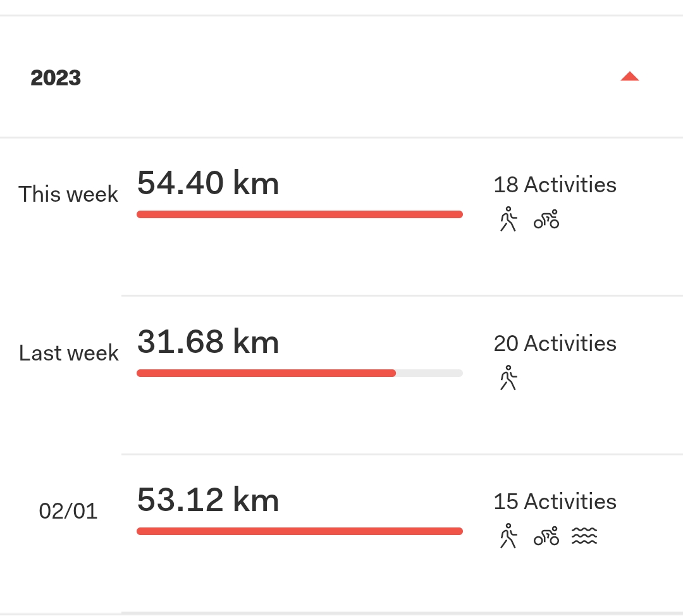
Task: Click the running icon for This week
Action: click(508, 219)
